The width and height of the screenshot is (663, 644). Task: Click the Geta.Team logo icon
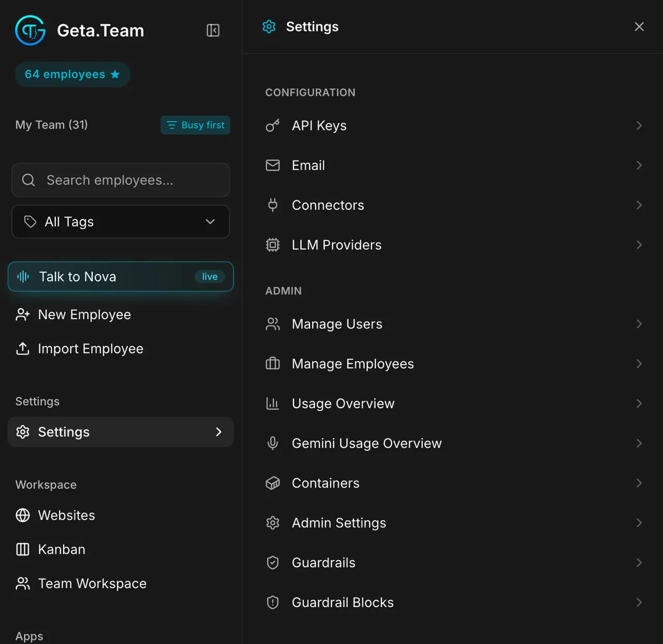(x=31, y=30)
